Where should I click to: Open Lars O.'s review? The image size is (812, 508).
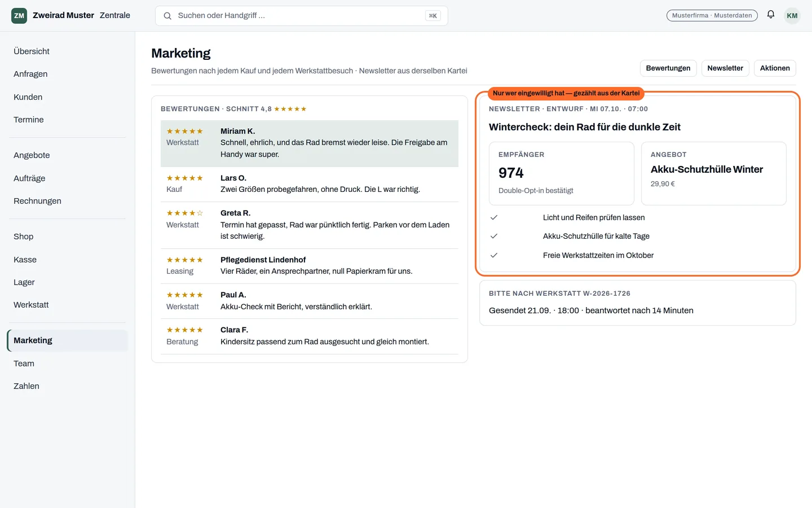tap(310, 184)
